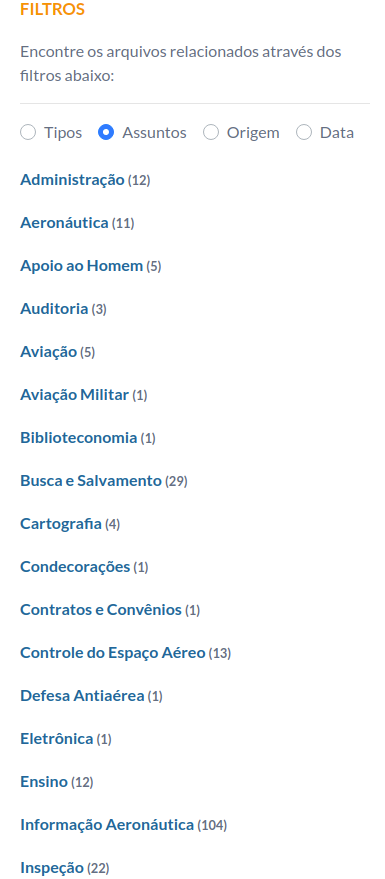Select the Assuntos radio button
Screen dimensions: 385x879
tap(106, 133)
